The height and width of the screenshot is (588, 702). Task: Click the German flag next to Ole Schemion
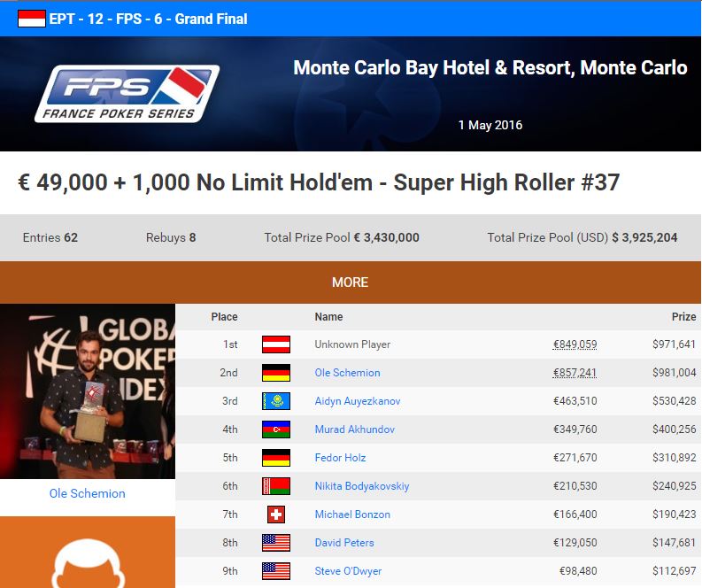pos(276,373)
